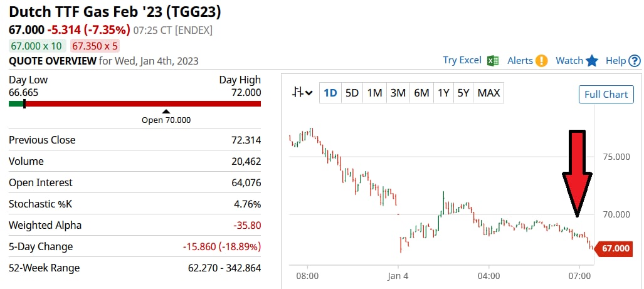Open the Alerts link

coord(520,61)
